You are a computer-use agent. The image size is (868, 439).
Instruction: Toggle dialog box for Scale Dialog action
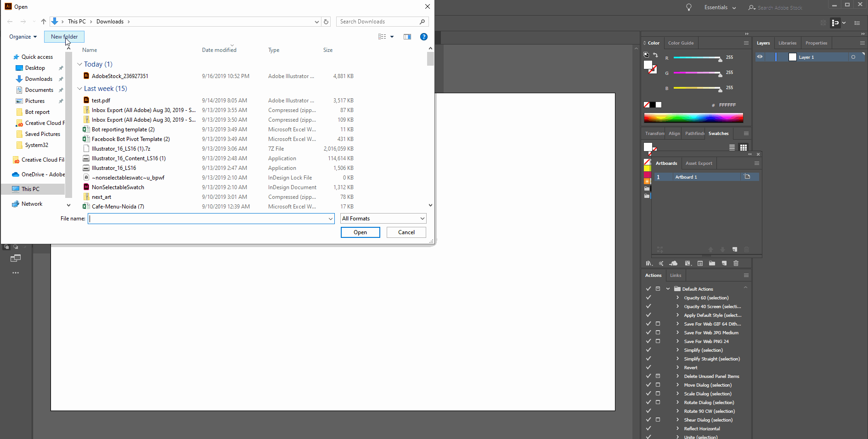pos(658,394)
